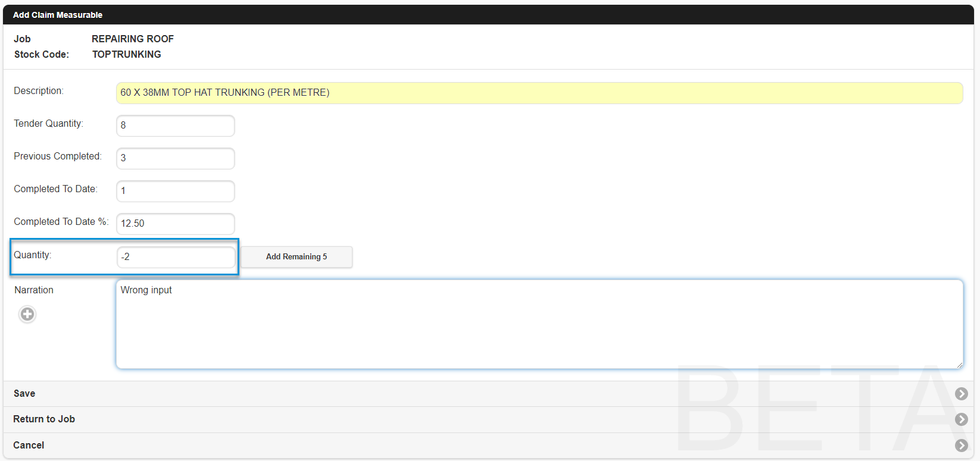Click the Add Claim Measurable title
Screen dimensions: 980x461
(x=58, y=15)
